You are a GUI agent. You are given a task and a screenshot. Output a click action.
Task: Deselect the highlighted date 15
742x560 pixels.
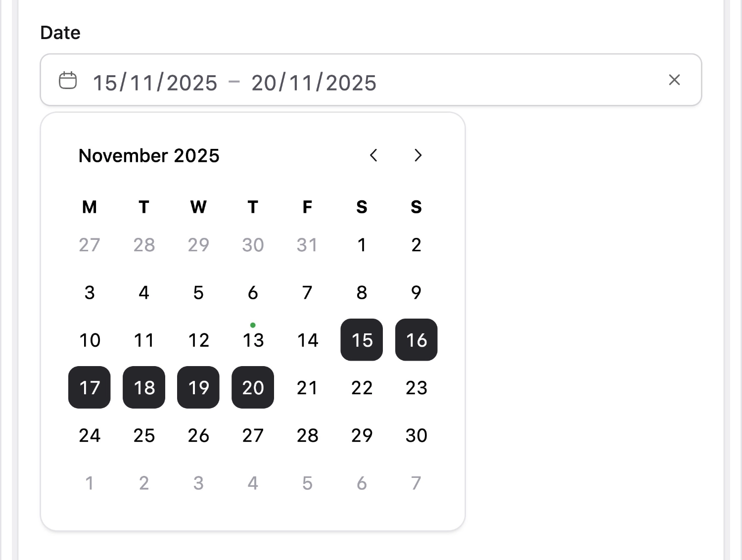coord(362,340)
